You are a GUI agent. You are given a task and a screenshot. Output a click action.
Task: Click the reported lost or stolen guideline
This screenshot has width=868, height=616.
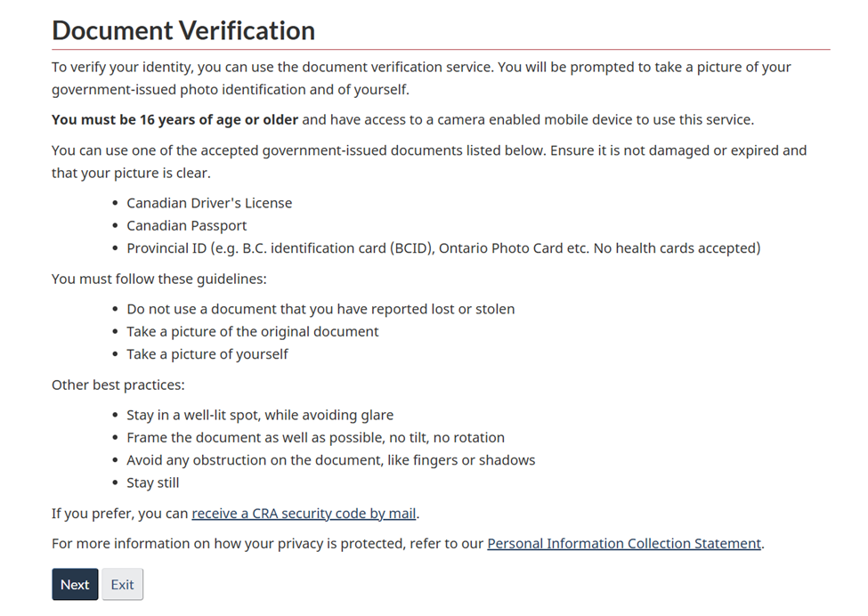tap(320, 310)
